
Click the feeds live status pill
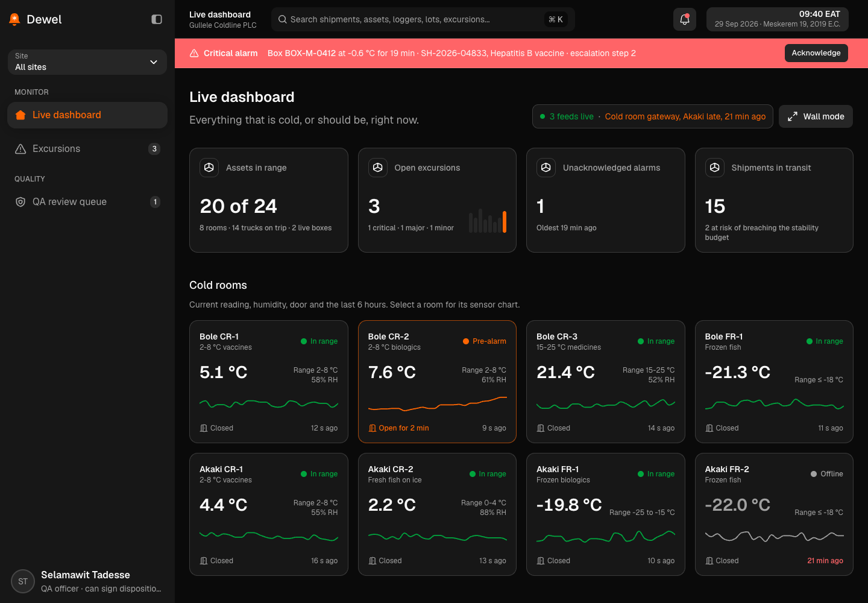(x=653, y=116)
